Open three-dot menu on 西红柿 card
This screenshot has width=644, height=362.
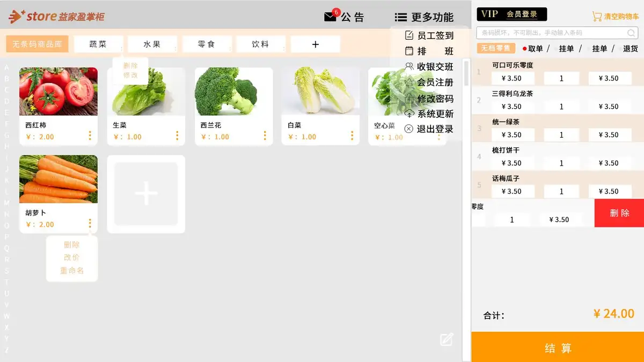(x=90, y=136)
